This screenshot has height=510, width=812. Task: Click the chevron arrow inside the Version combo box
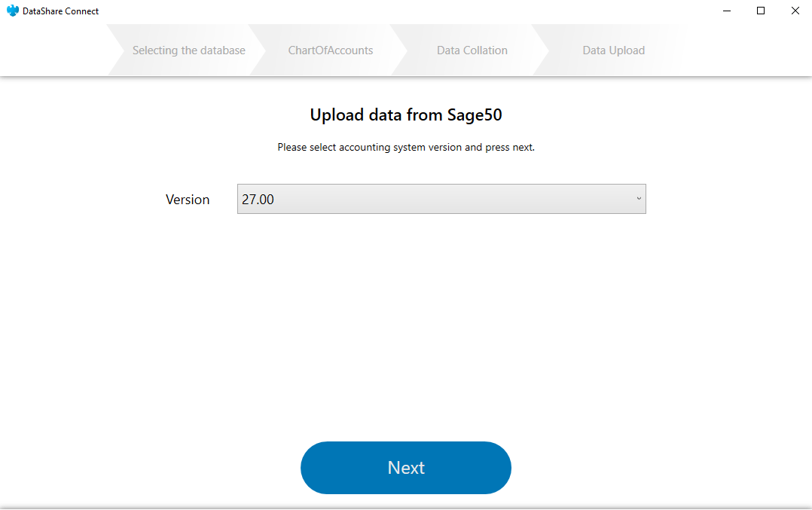click(x=638, y=198)
